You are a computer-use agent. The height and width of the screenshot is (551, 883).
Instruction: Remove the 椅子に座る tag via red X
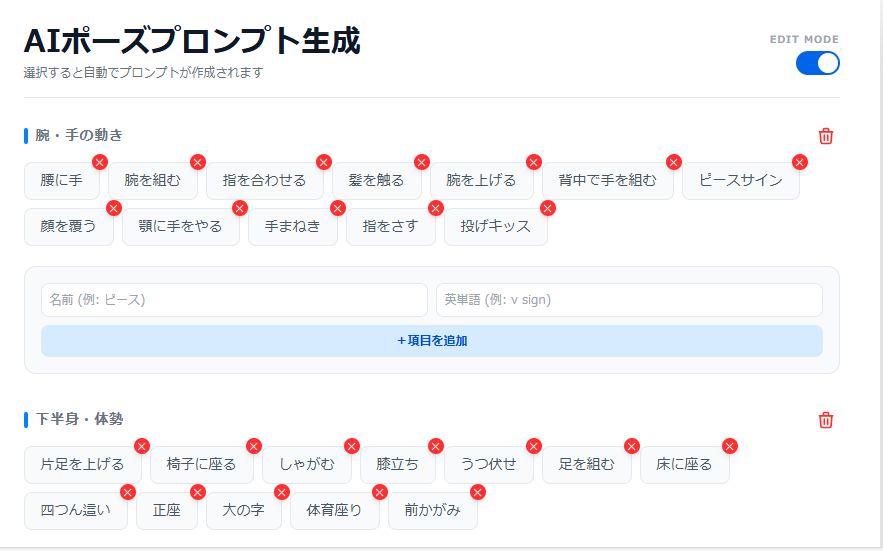(254, 446)
